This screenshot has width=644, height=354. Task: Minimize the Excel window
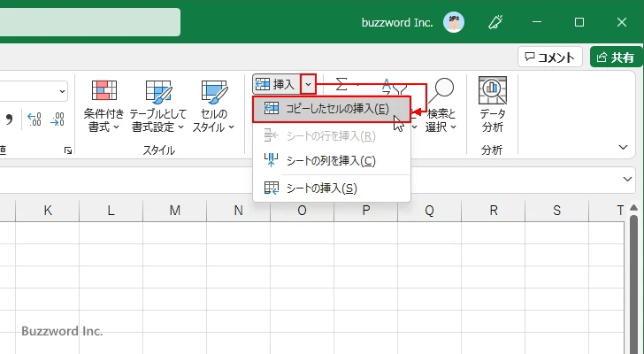tap(537, 22)
